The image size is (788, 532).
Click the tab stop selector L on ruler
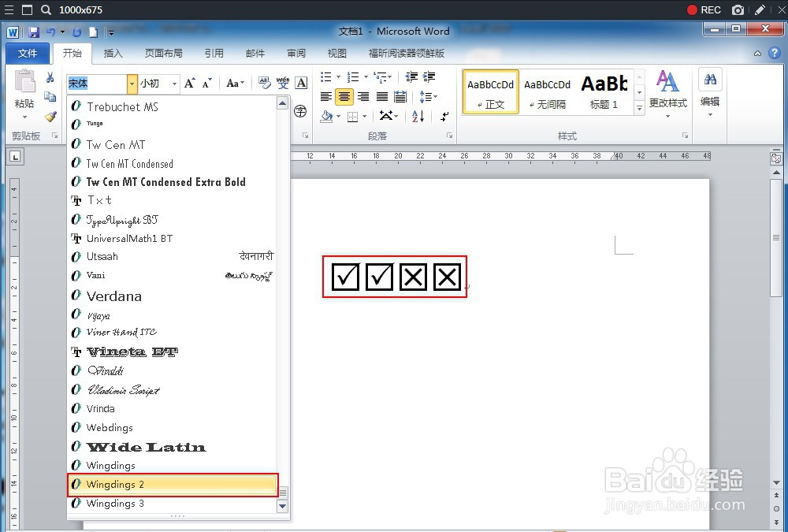[15, 157]
